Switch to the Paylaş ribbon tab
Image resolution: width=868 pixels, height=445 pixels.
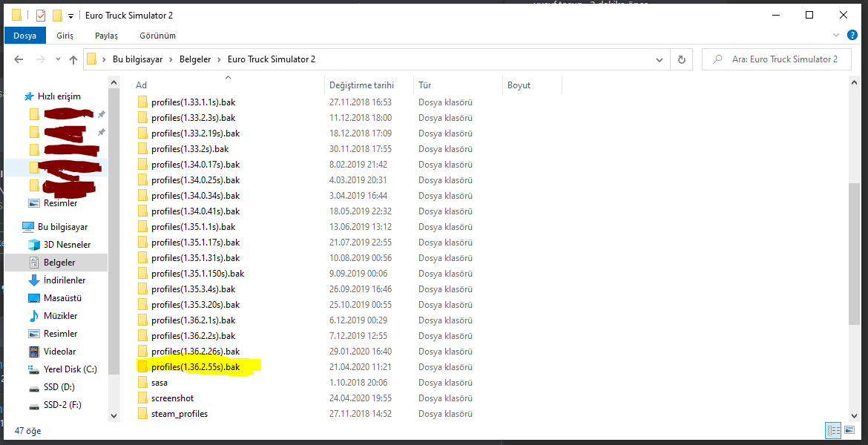(106, 36)
